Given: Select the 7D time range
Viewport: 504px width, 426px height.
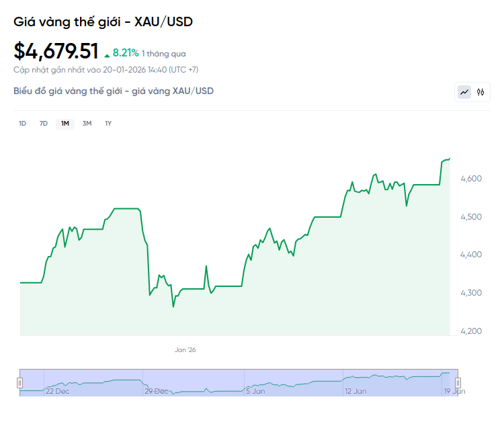Looking at the screenshot, I should click(x=44, y=124).
